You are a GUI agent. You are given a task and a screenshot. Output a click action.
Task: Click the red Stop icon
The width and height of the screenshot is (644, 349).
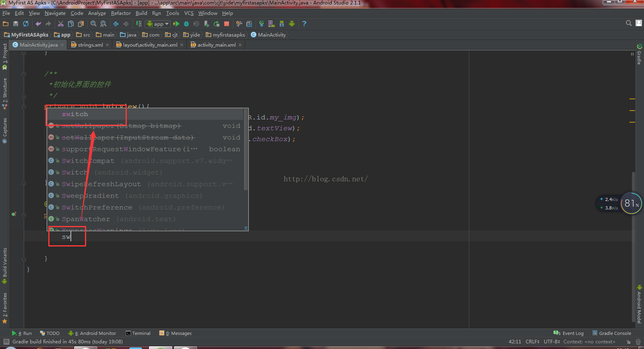click(x=227, y=24)
